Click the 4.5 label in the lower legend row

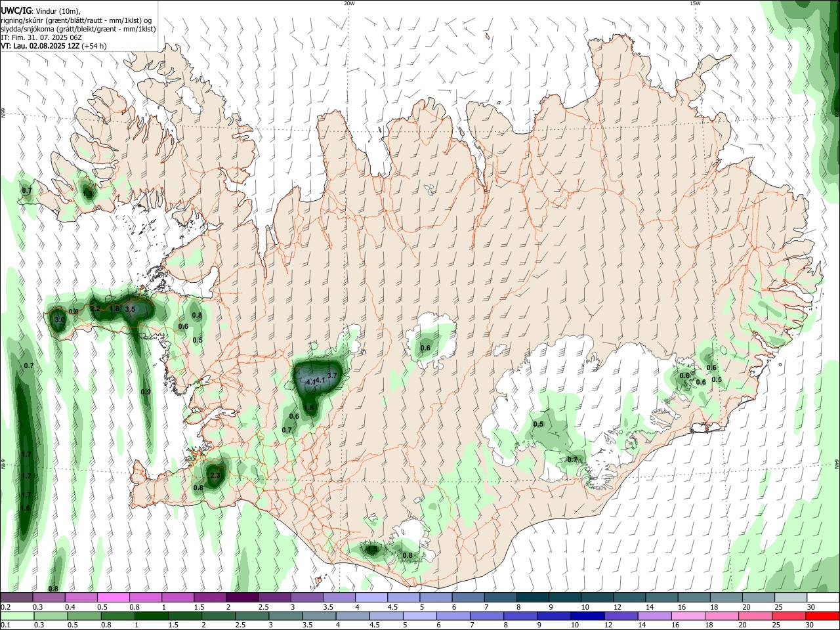click(374, 625)
